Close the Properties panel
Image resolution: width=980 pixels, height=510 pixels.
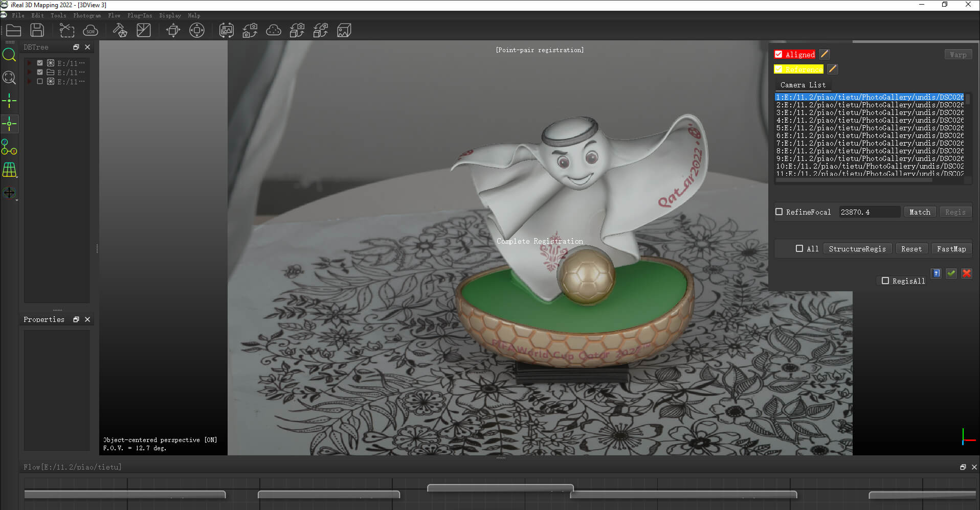87,319
